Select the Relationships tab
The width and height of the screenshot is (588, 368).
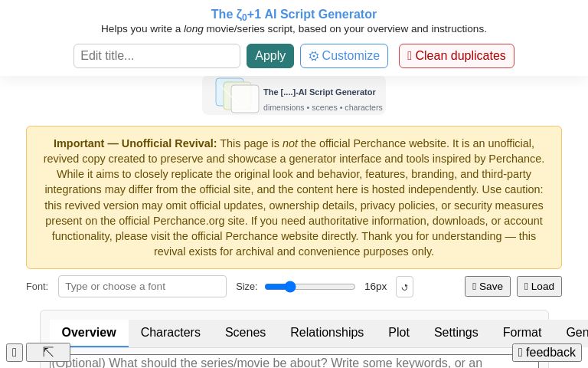click(x=327, y=332)
